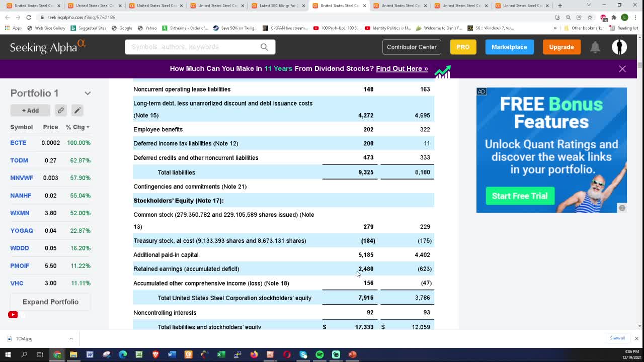Open Skype from the taskbar
Image resolution: width=644 pixels, height=362 pixels.
(x=303, y=354)
